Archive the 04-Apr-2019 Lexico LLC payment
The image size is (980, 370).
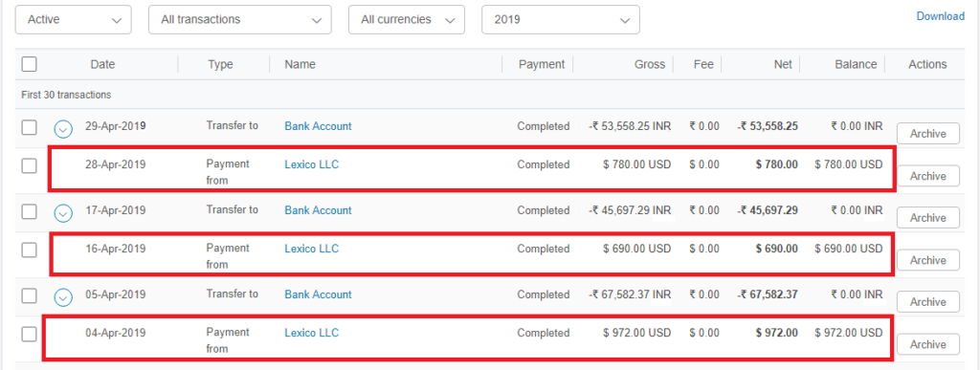[928, 344]
